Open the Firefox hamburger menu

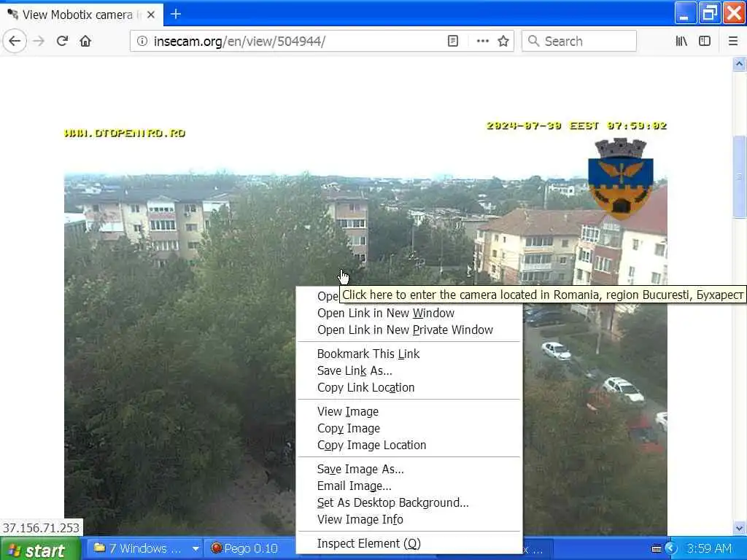[x=733, y=41]
